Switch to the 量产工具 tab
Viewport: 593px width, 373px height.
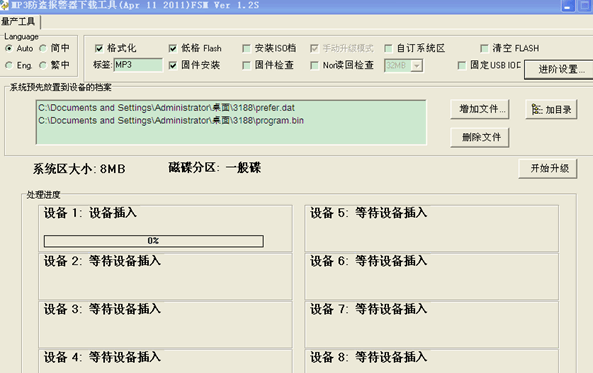[x=18, y=22]
